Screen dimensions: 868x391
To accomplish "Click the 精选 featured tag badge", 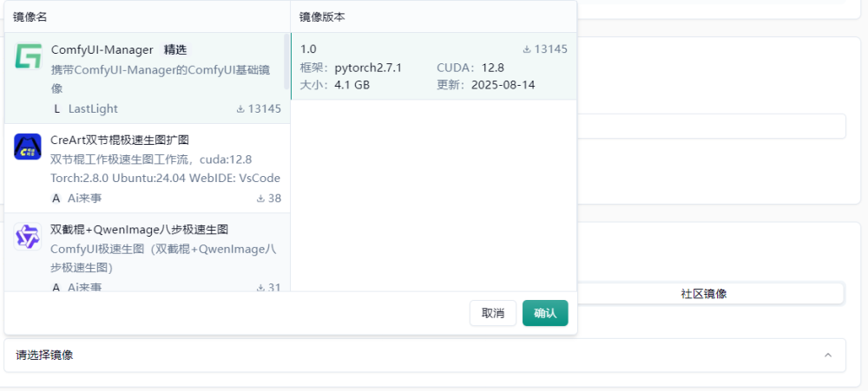I will point(175,49).
